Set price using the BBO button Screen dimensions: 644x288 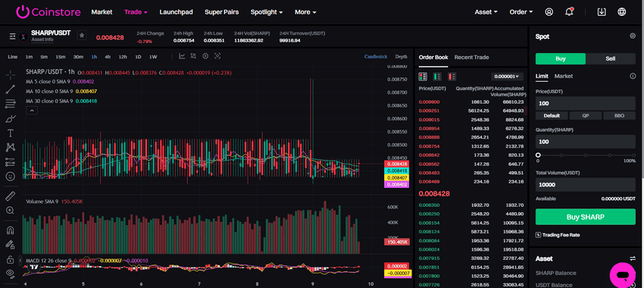(619, 116)
